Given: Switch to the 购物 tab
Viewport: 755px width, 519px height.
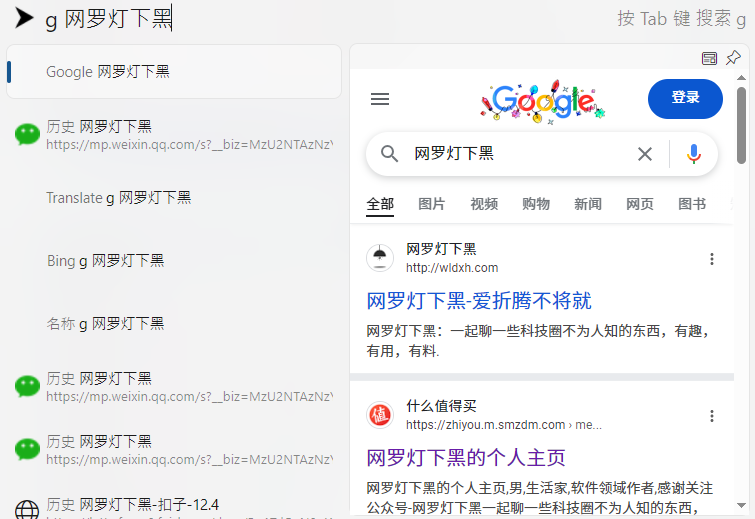Looking at the screenshot, I should coord(536,204).
